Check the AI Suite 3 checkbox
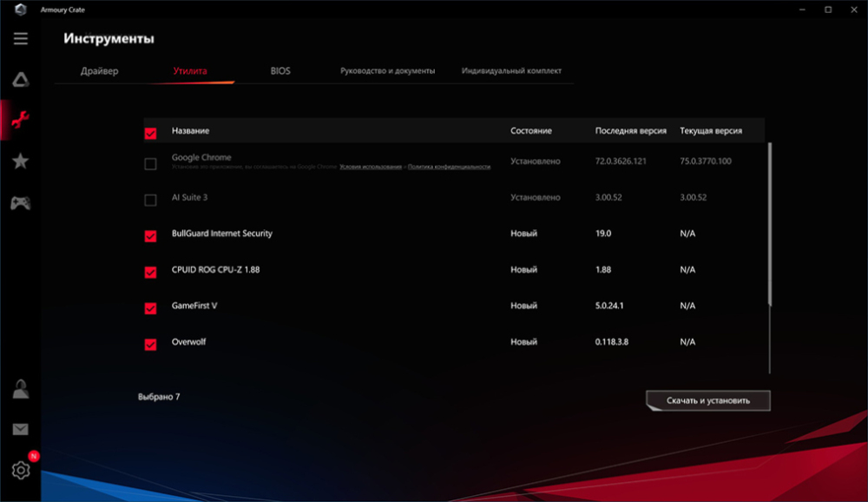The image size is (868, 502). (x=150, y=200)
